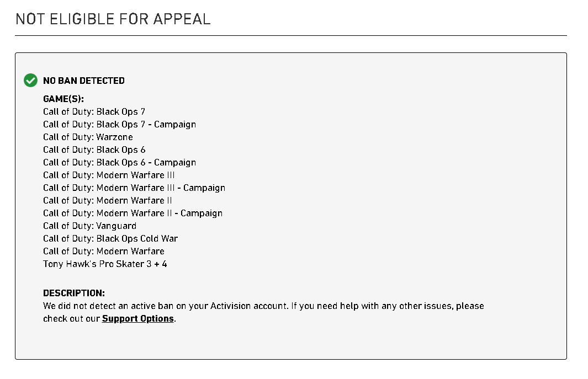Select Black Ops Cold War entry
Screen dimensions: 588x379
click(110, 239)
